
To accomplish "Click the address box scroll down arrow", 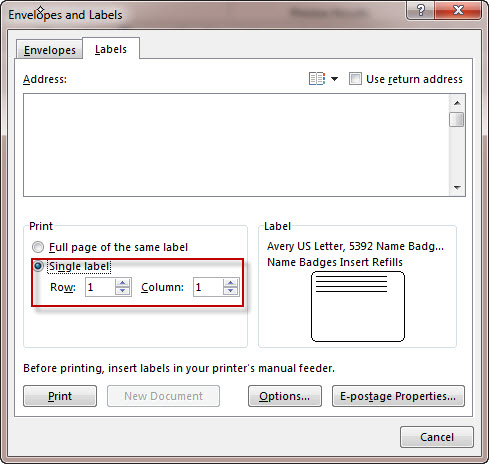I will [457, 188].
